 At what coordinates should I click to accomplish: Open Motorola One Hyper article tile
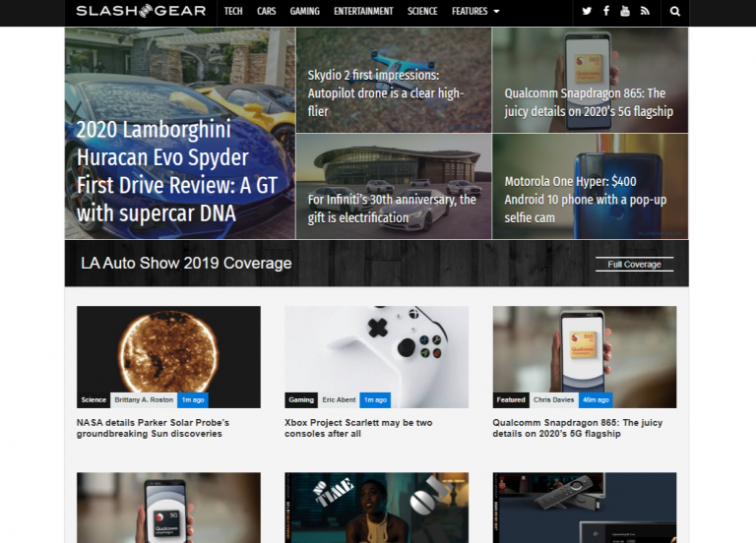click(591, 187)
